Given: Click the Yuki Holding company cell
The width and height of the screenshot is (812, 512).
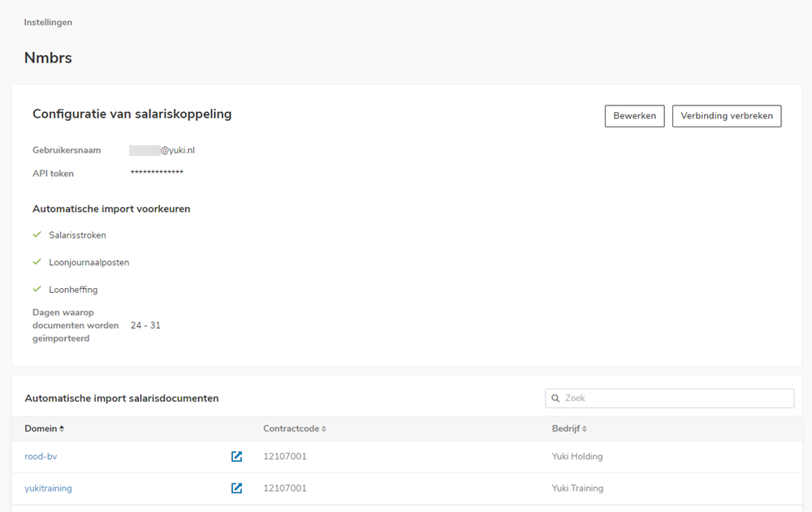Looking at the screenshot, I should [x=577, y=456].
